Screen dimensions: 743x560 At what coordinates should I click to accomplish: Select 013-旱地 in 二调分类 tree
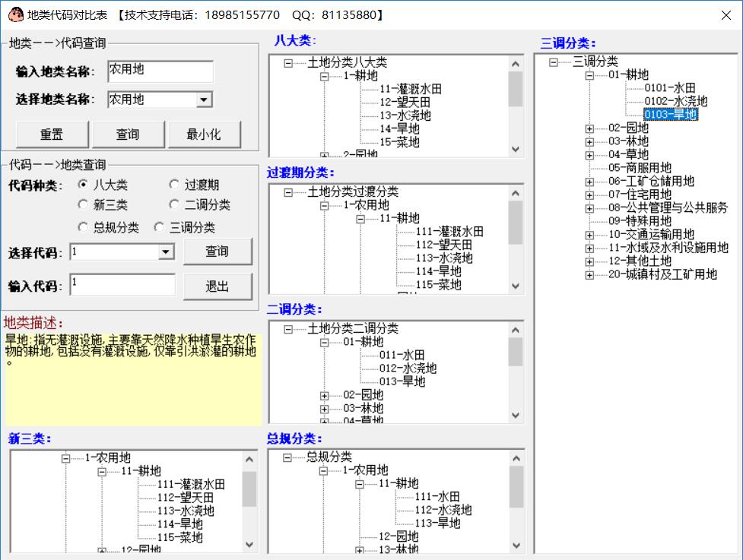point(402,381)
